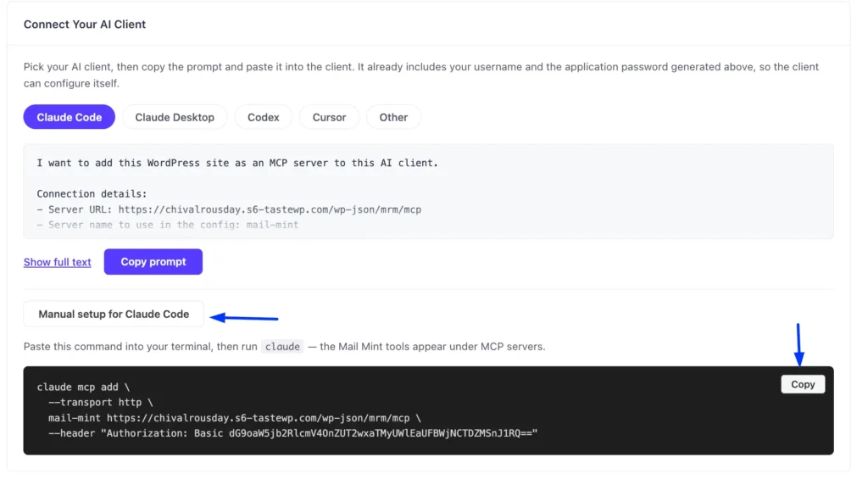The image size is (868, 485).
Task: Copy the terminal command with Copy button
Action: (803, 384)
